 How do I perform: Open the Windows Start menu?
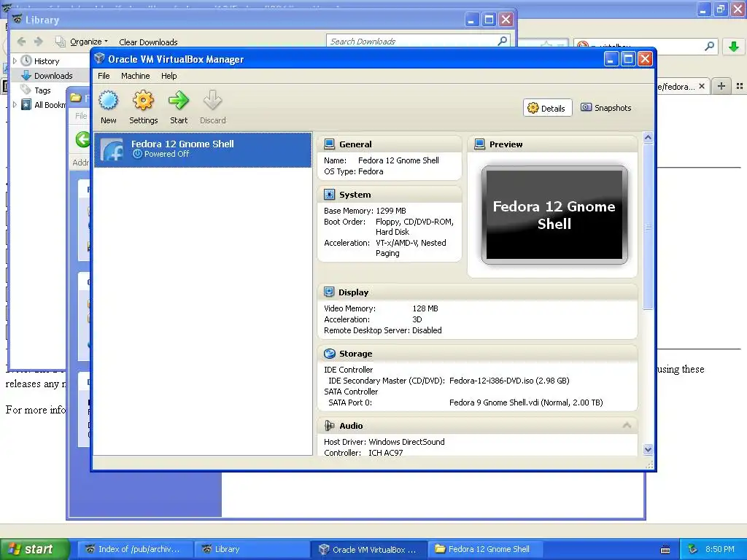[35, 549]
